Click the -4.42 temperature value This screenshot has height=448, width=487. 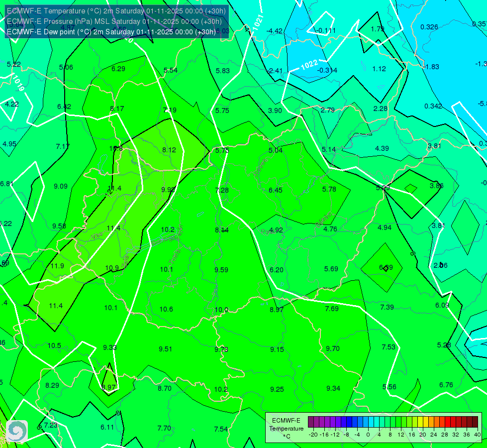[275, 31]
